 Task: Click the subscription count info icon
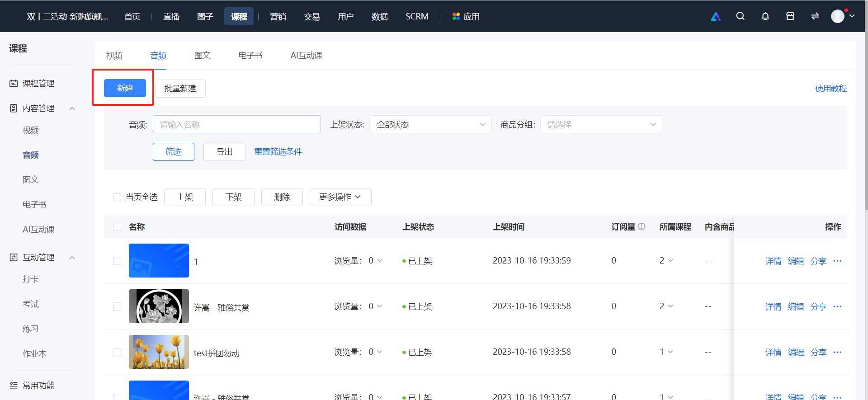[x=642, y=226]
